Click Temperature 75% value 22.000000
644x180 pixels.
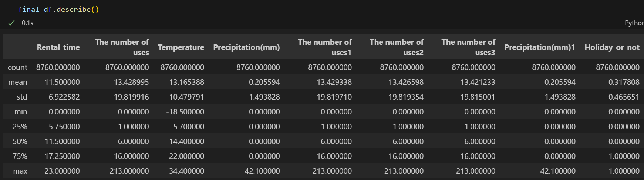(186, 156)
